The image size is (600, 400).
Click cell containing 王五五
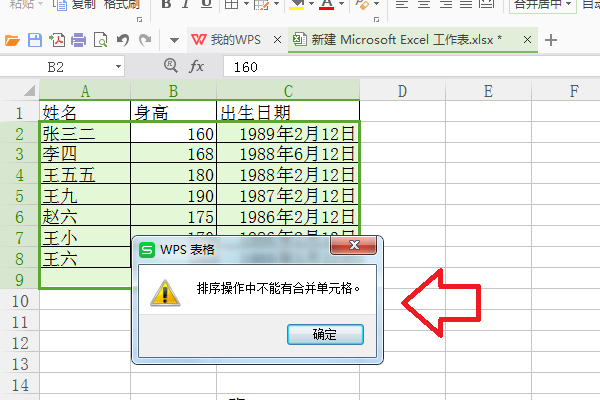point(85,174)
